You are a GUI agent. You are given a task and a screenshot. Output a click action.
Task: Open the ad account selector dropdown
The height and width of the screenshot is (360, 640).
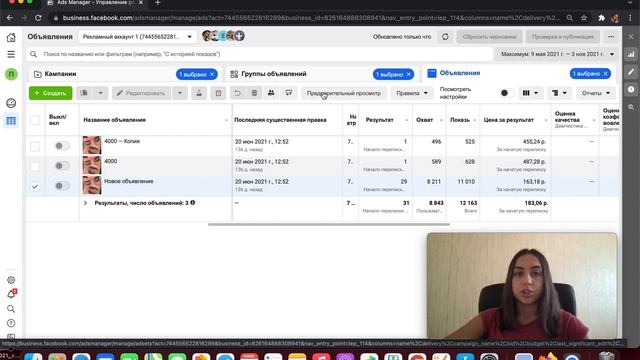pyautogui.click(x=137, y=37)
